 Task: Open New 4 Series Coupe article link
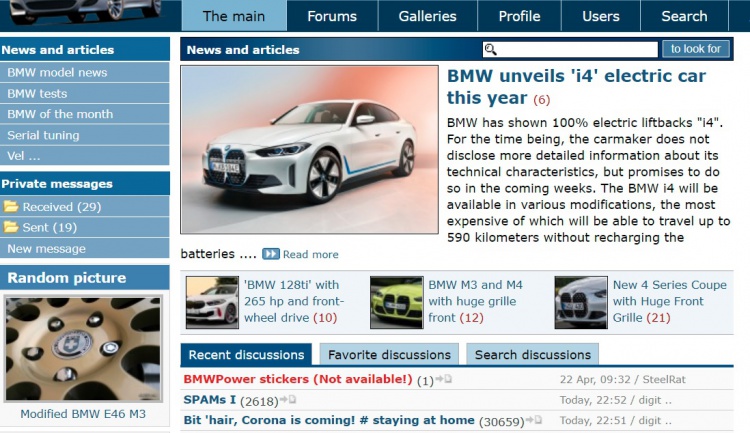click(670, 301)
